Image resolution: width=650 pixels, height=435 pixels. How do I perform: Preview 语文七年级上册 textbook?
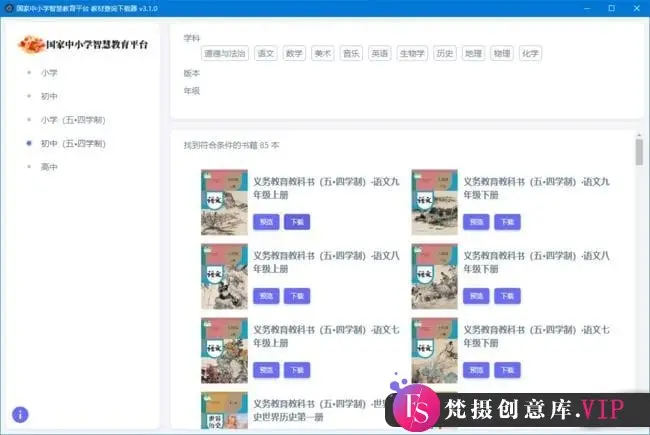tap(266, 370)
